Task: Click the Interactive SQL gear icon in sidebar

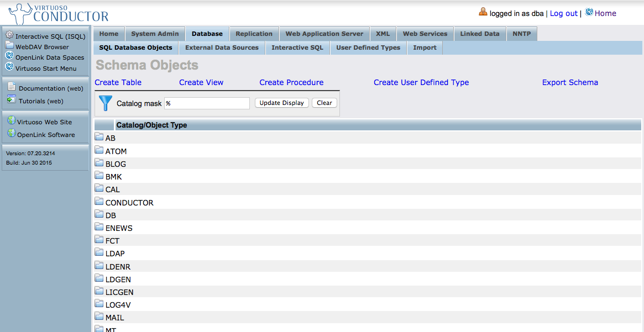Action: [9, 35]
